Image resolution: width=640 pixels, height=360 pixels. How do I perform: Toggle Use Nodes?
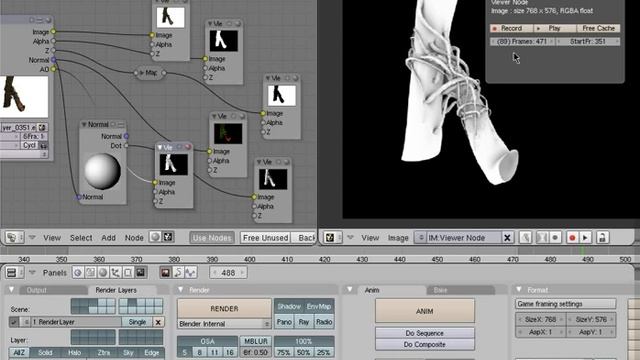(212, 238)
